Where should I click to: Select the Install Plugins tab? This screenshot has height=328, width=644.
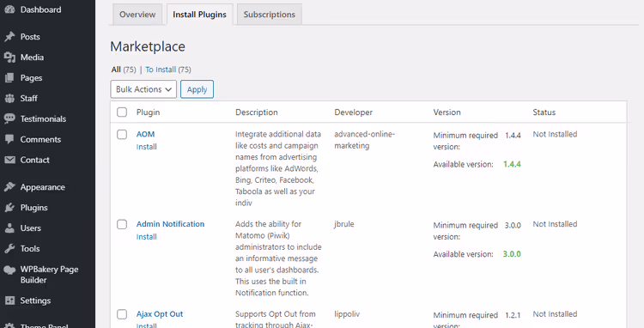(x=199, y=15)
